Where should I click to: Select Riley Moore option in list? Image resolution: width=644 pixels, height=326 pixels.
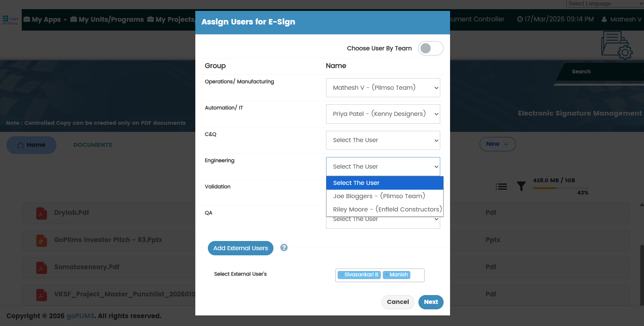387,209
